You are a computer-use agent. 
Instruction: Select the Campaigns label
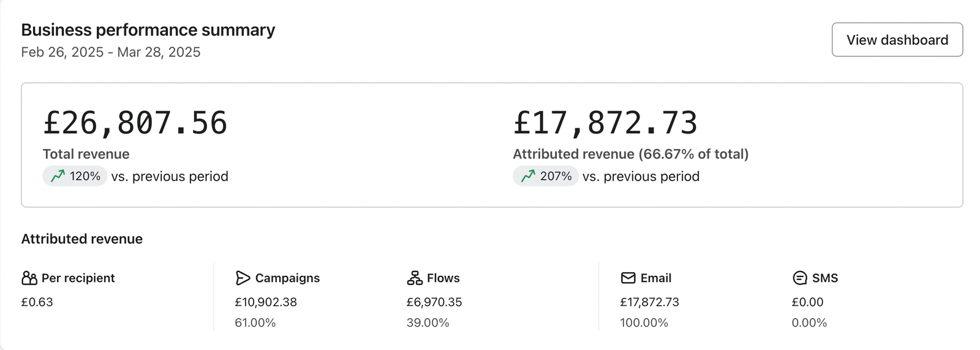(287, 278)
